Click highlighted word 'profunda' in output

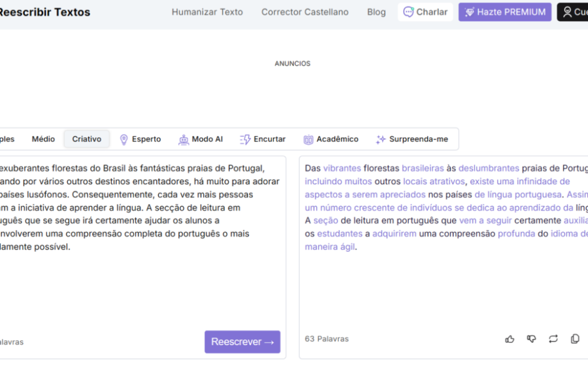(516, 233)
